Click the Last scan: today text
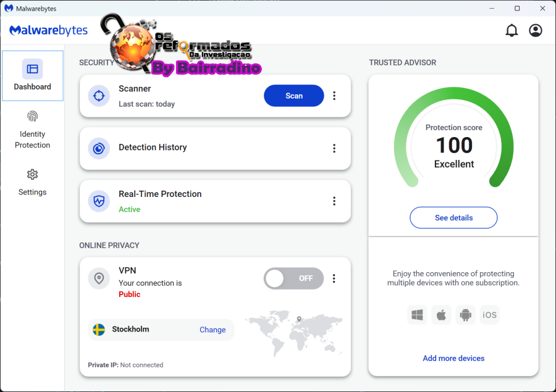 point(147,104)
